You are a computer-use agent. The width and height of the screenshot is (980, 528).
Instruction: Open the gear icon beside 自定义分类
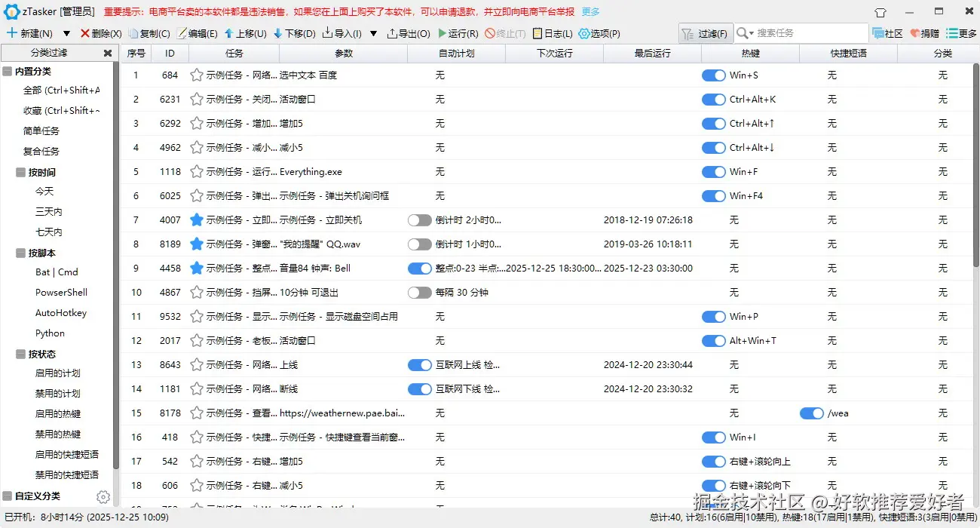(103, 496)
